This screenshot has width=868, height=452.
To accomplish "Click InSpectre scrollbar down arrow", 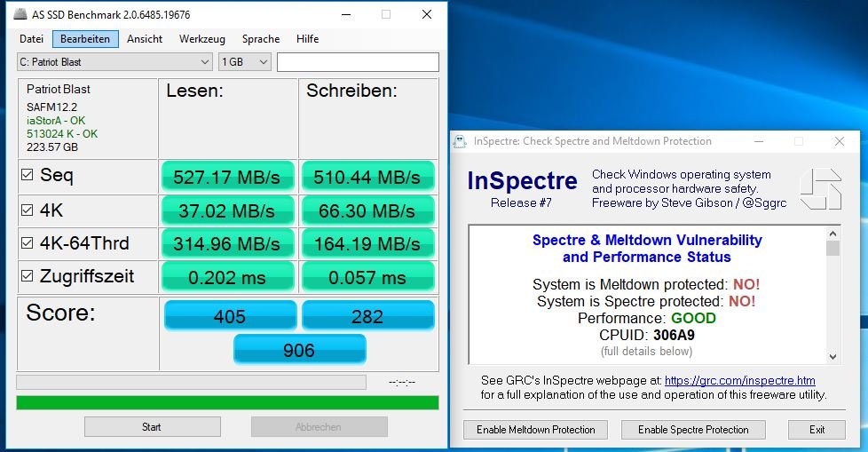I will [x=832, y=357].
